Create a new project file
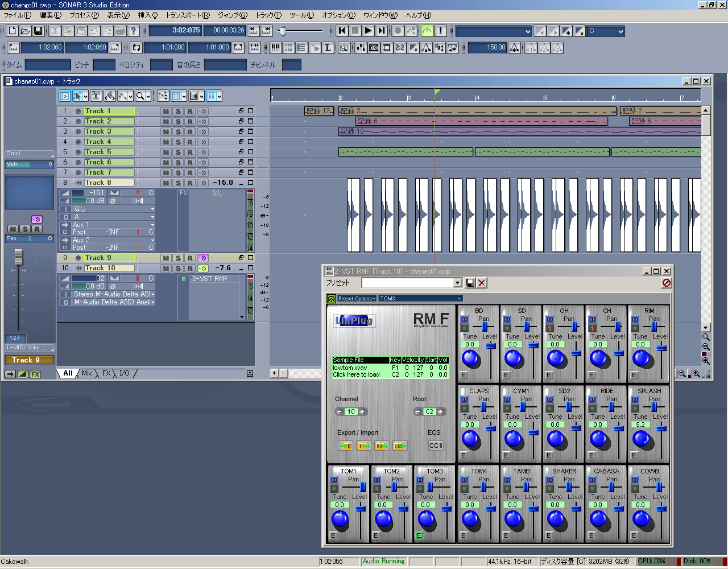 click(x=12, y=31)
